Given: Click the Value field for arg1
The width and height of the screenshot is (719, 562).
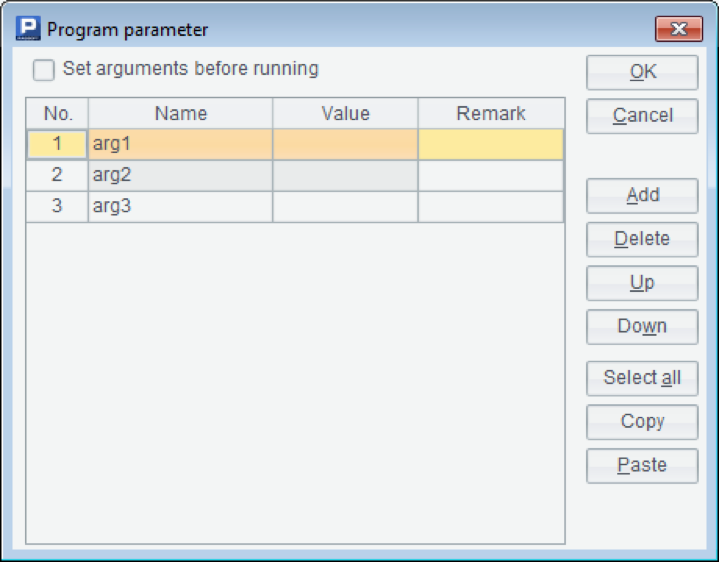Looking at the screenshot, I should [345, 144].
